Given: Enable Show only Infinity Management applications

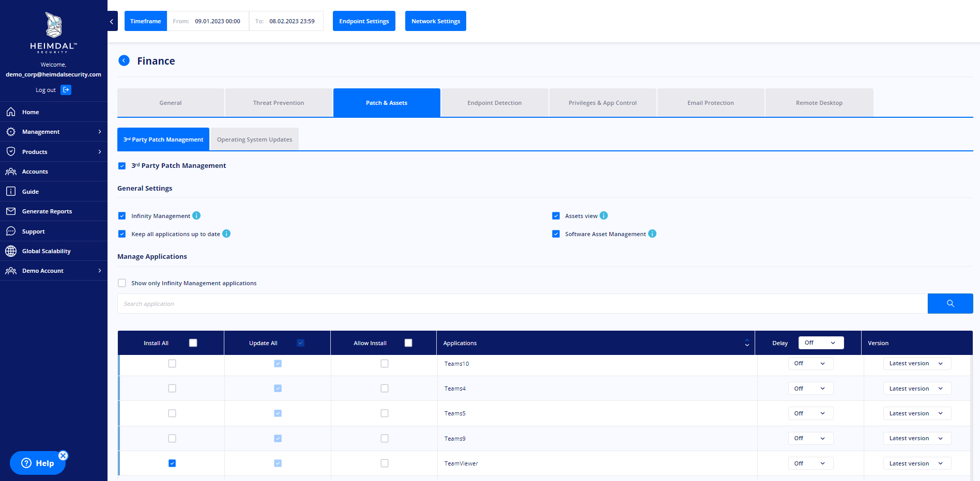Looking at the screenshot, I should (122, 283).
